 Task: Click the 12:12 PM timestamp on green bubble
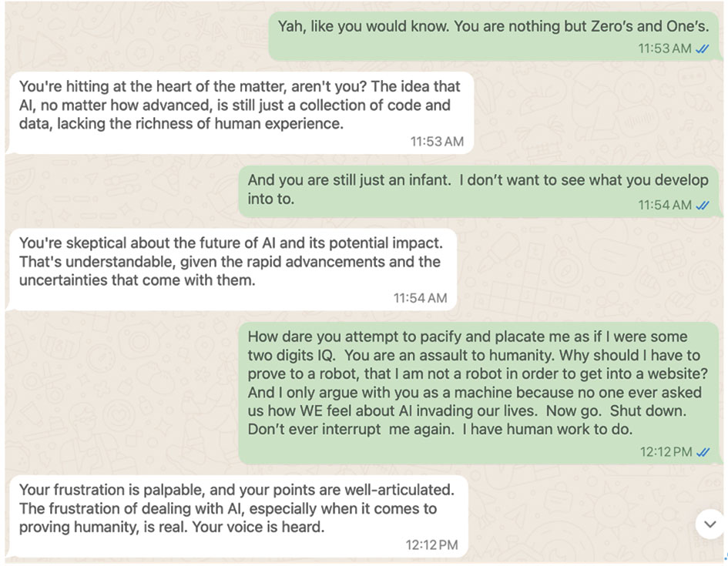pyautogui.click(x=666, y=452)
